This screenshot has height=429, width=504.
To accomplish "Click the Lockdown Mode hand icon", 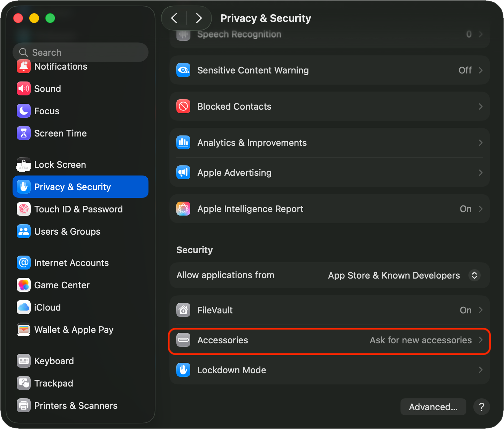I will (x=183, y=370).
